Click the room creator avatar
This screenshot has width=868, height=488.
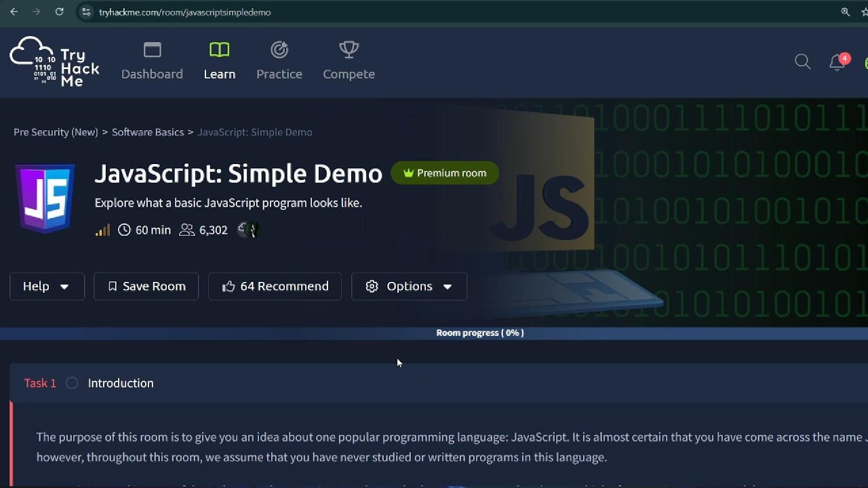[x=248, y=230]
